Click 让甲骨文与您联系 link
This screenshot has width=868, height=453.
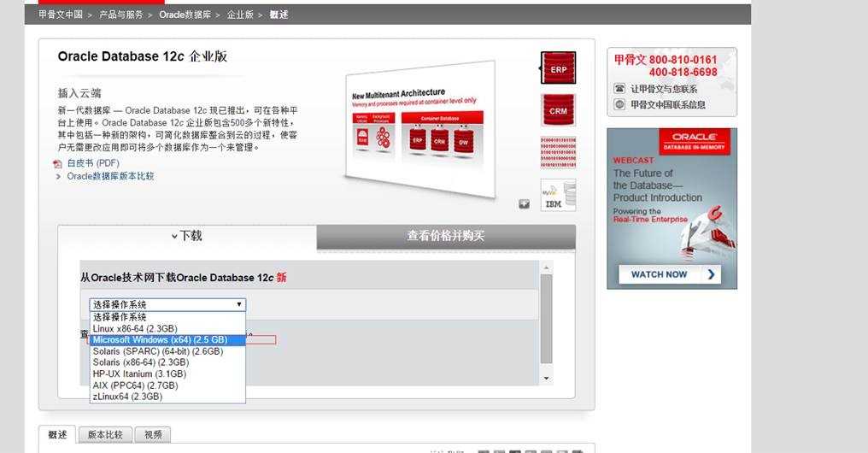coord(665,89)
